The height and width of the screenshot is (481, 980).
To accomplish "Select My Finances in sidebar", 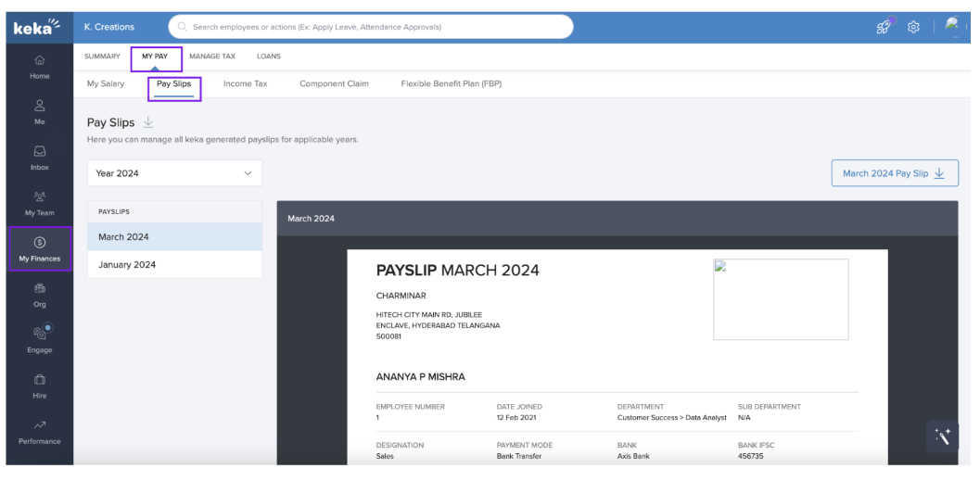I will click(40, 249).
